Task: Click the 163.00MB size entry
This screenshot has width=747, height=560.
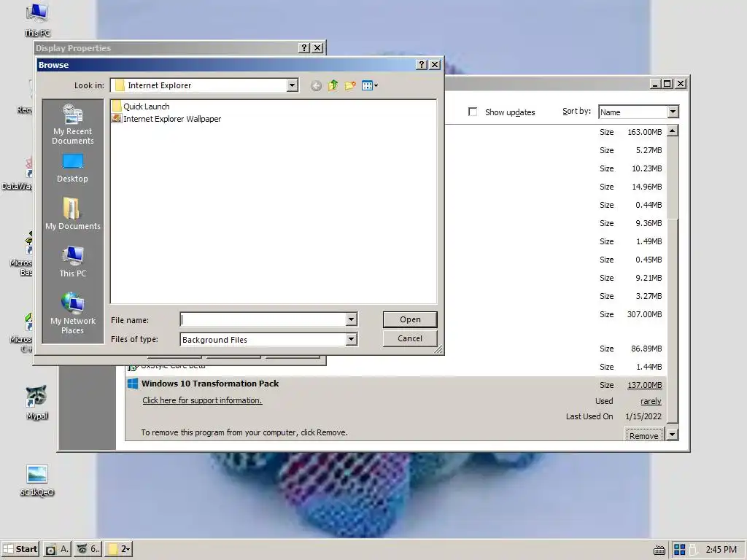Action: tap(645, 132)
